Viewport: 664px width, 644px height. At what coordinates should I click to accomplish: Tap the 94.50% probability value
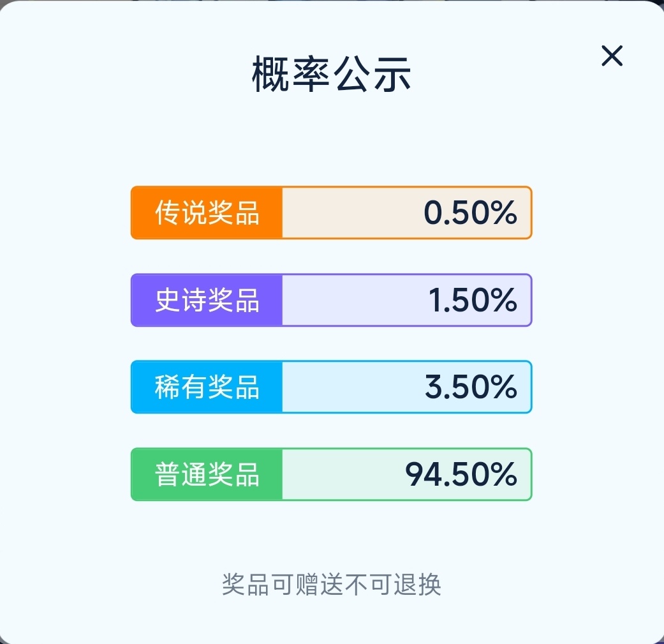coord(461,474)
